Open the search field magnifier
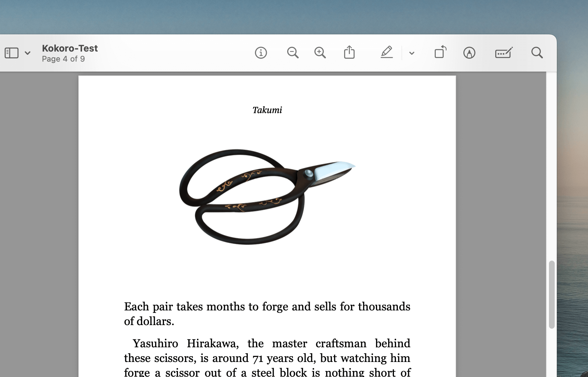 coord(537,53)
